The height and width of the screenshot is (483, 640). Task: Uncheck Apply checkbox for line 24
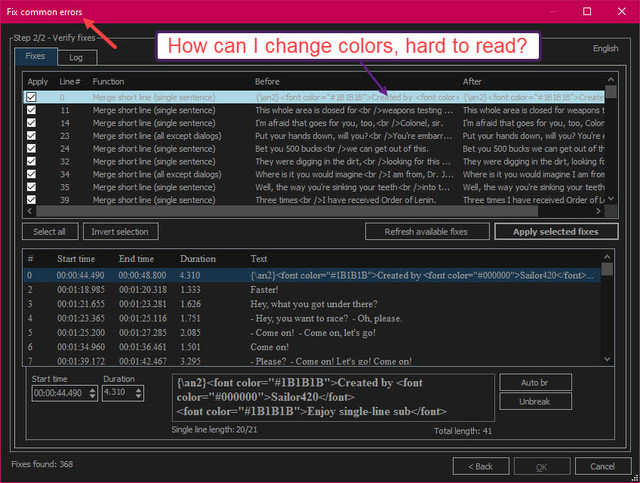[31, 149]
